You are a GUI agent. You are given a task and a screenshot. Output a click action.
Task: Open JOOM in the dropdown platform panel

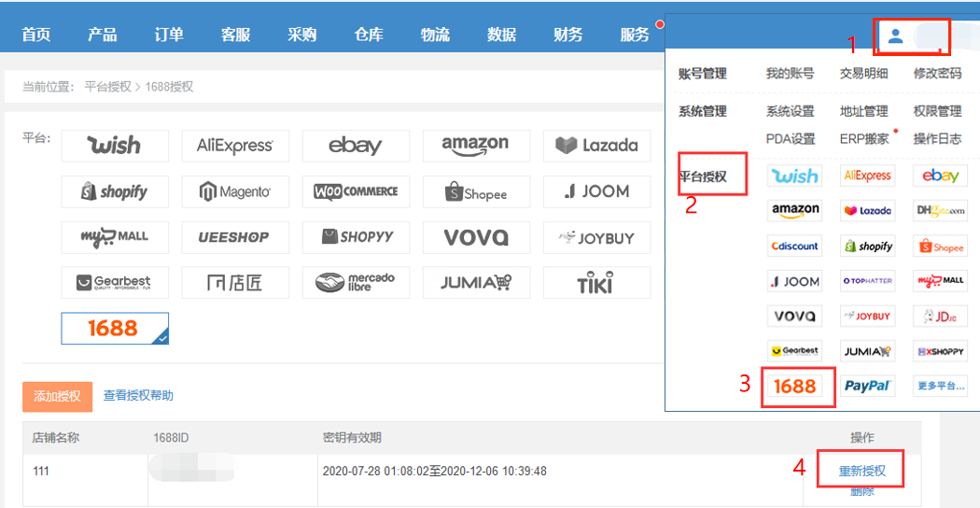[794, 281]
